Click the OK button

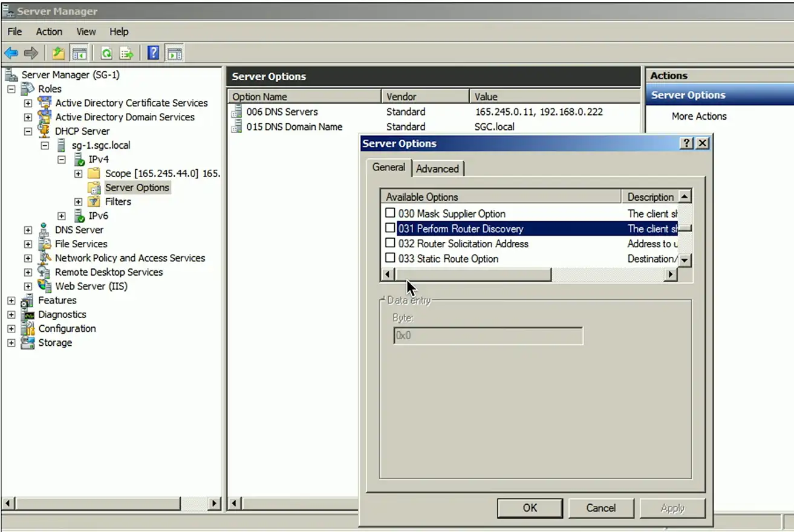click(530, 508)
